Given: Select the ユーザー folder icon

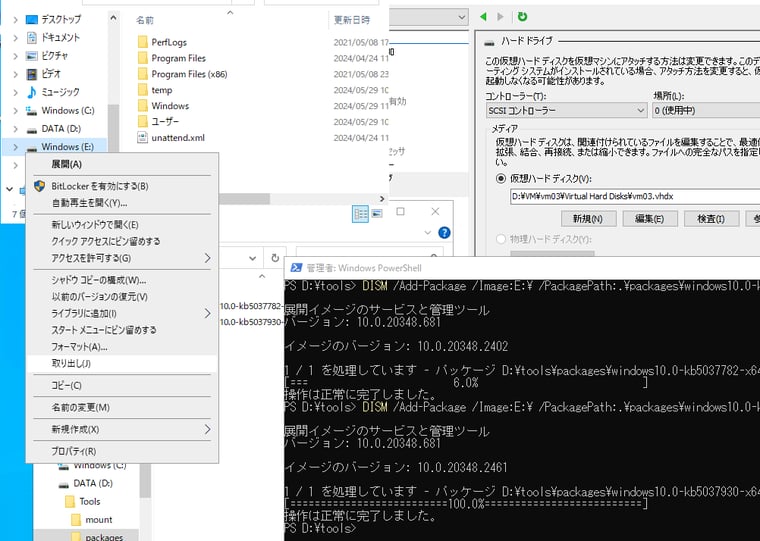Looking at the screenshot, I should click(x=142, y=121).
